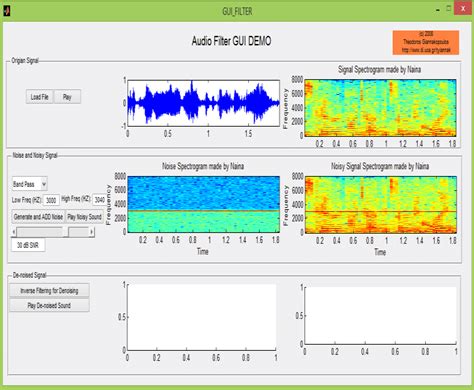Image resolution: width=474 pixels, height=390 pixels.
Task: Click the Play De-noised Sound button
Action: coord(49,305)
